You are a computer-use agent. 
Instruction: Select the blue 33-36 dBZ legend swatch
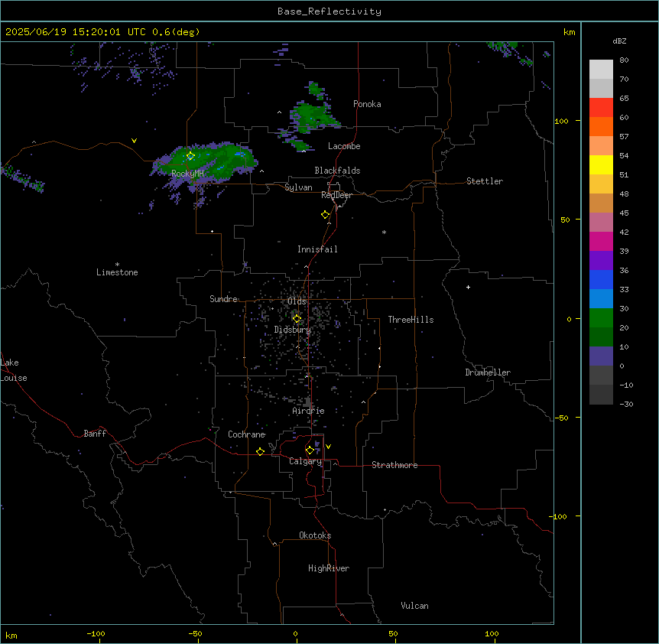pos(601,279)
